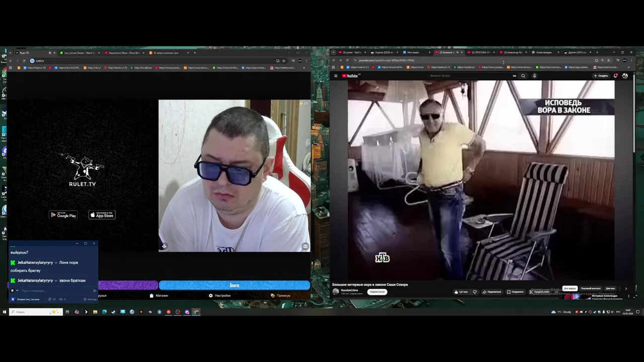Open the taskbar clock and date
Screen dimensions: 644x362
click(628, 312)
